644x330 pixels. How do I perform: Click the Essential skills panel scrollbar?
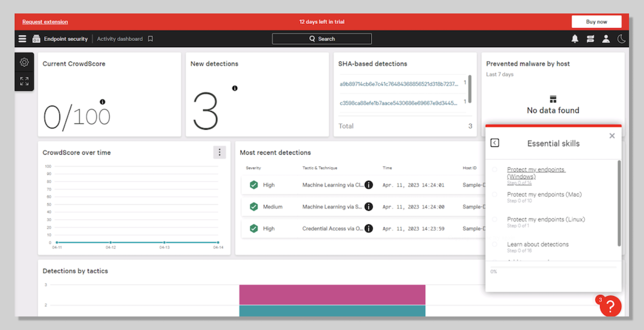[x=619, y=203]
